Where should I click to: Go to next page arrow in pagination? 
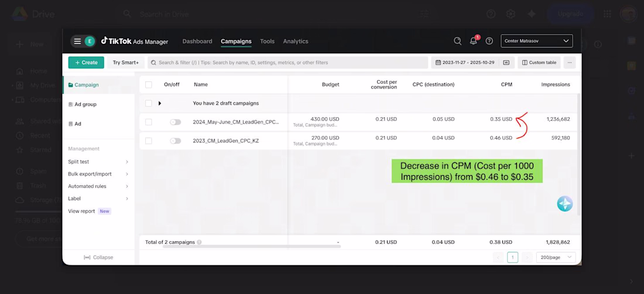tap(527, 258)
